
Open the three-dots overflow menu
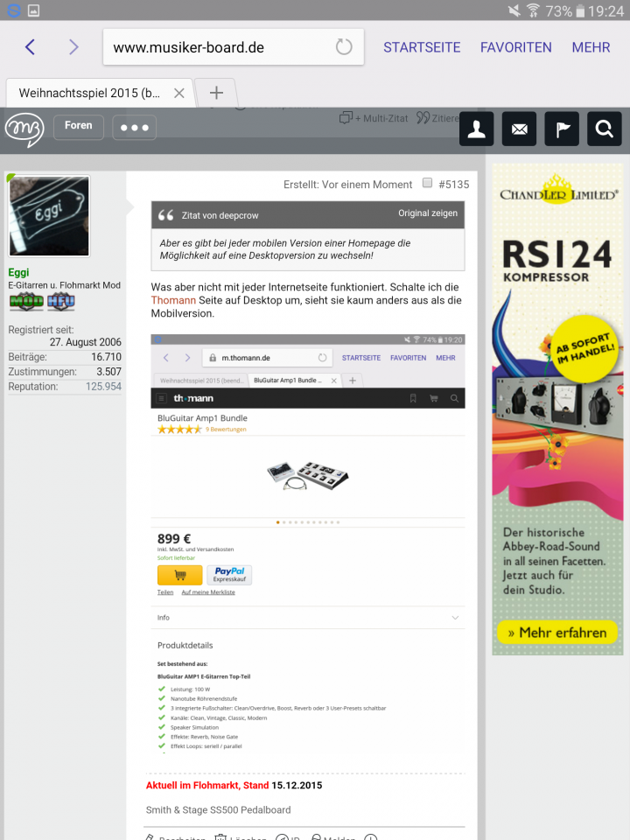pos(135,128)
